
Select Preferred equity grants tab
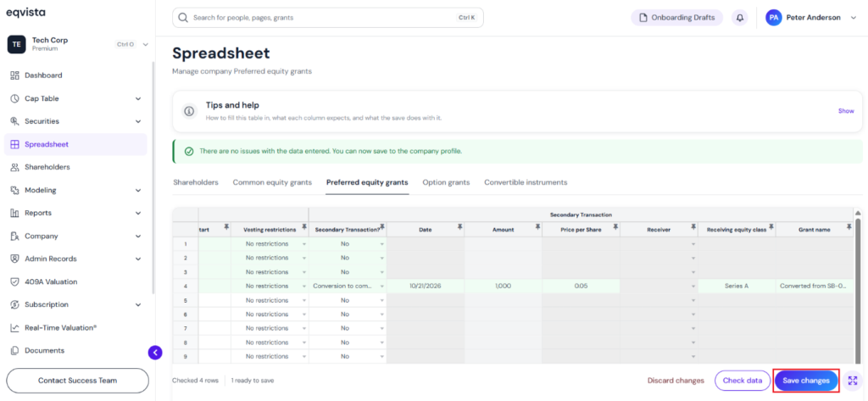pos(367,182)
